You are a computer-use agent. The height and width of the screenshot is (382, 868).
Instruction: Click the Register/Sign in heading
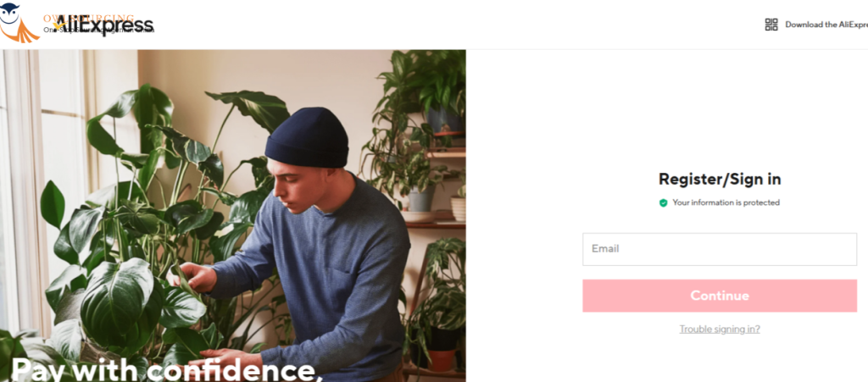720,179
